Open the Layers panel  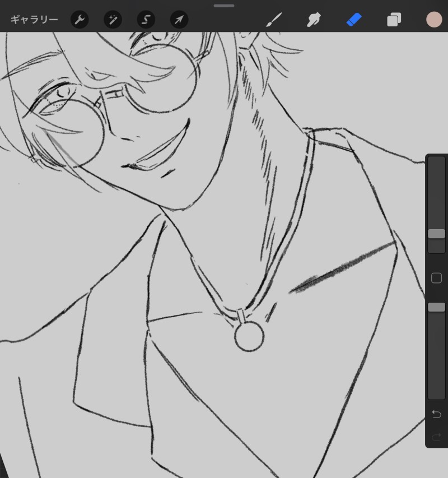click(x=394, y=20)
